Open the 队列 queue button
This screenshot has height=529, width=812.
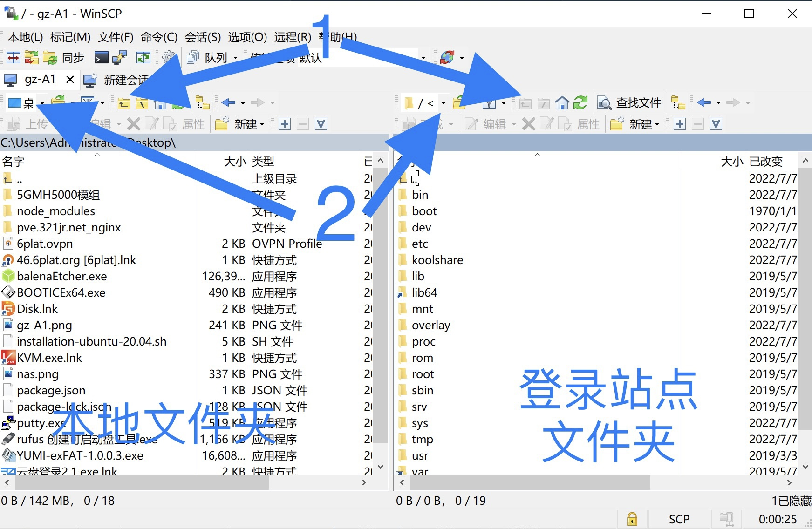[207, 58]
